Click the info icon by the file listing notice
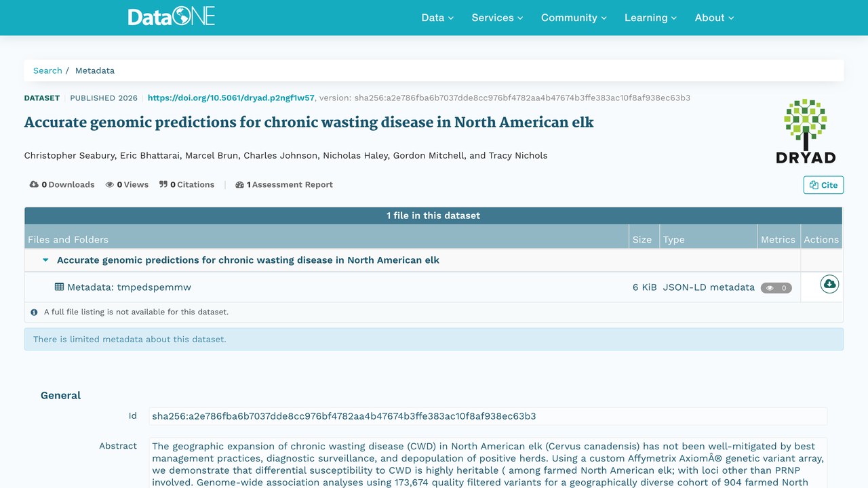The width and height of the screenshot is (868, 488). click(x=35, y=312)
